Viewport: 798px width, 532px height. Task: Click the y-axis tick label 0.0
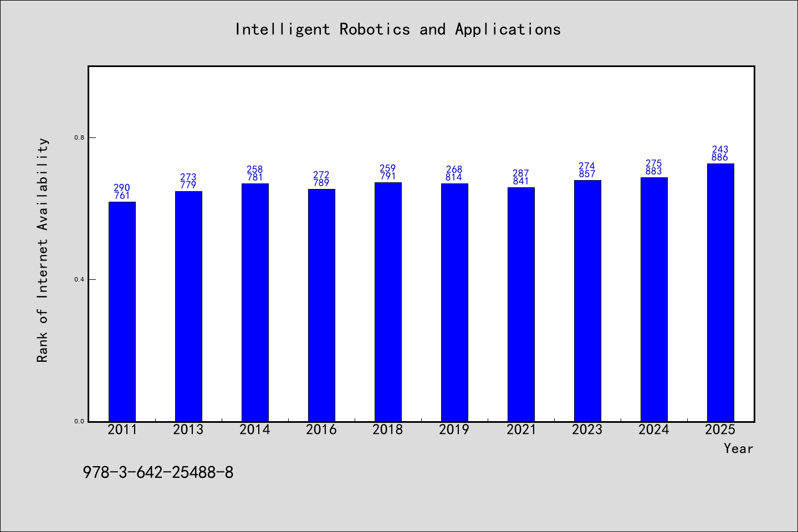tap(79, 421)
